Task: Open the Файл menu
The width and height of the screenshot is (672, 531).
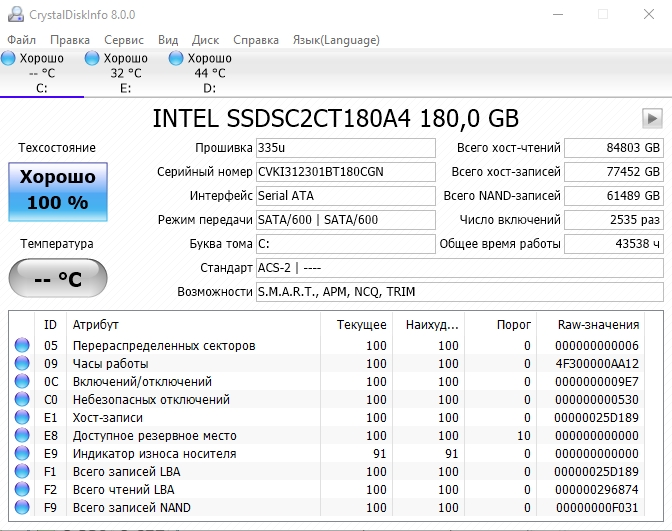Action: pyautogui.click(x=21, y=40)
